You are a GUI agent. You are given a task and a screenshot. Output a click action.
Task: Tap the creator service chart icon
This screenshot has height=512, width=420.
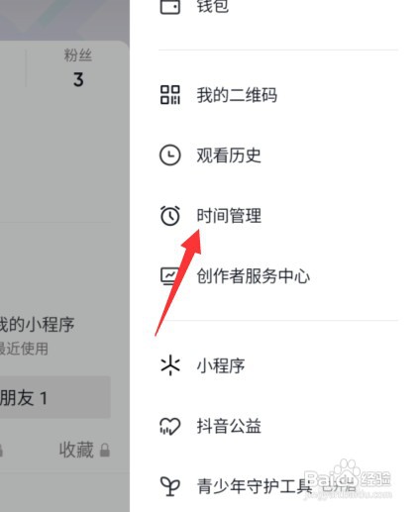coord(170,276)
